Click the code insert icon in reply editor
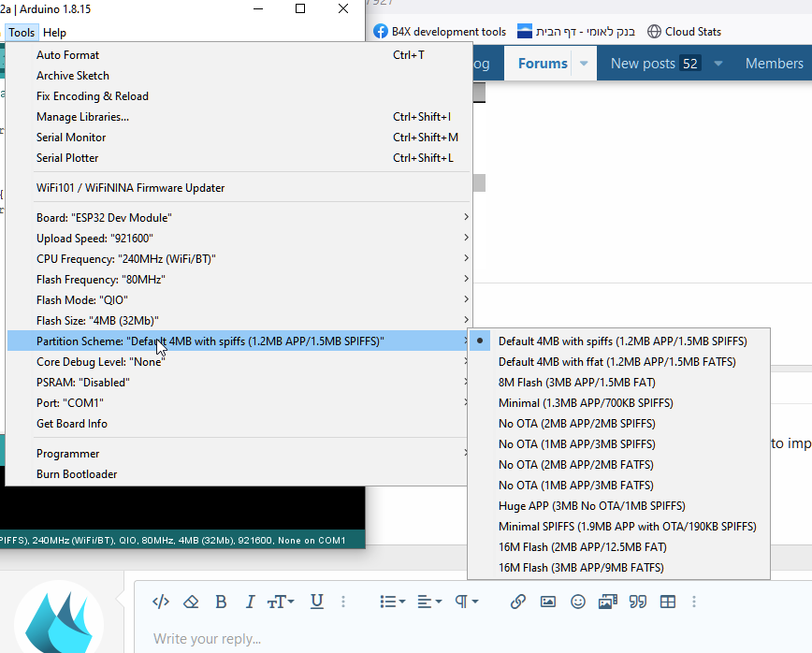The width and height of the screenshot is (812, 653). coord(161,602)
